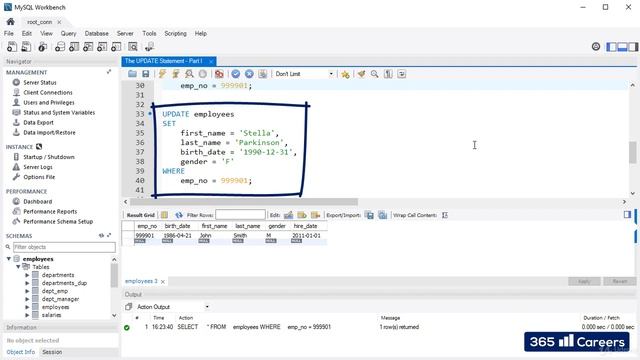Expand the dept_emp table
The image size is (640, 360).
tap(27, 291)
